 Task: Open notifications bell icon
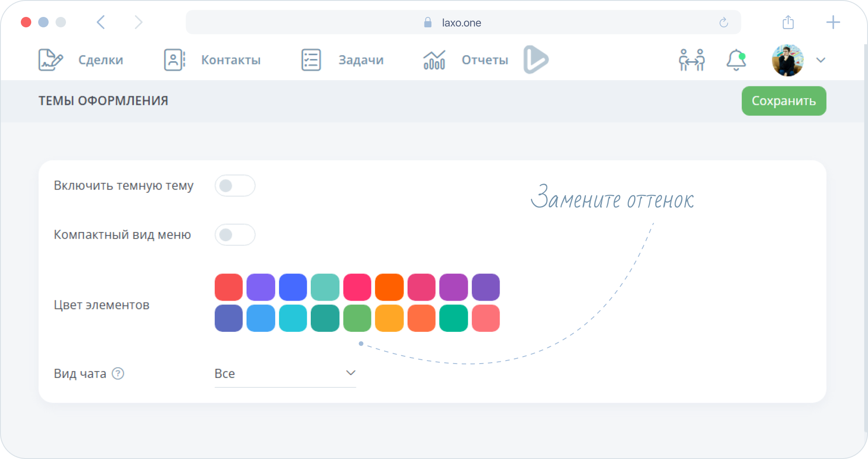(x=736, y=60)
